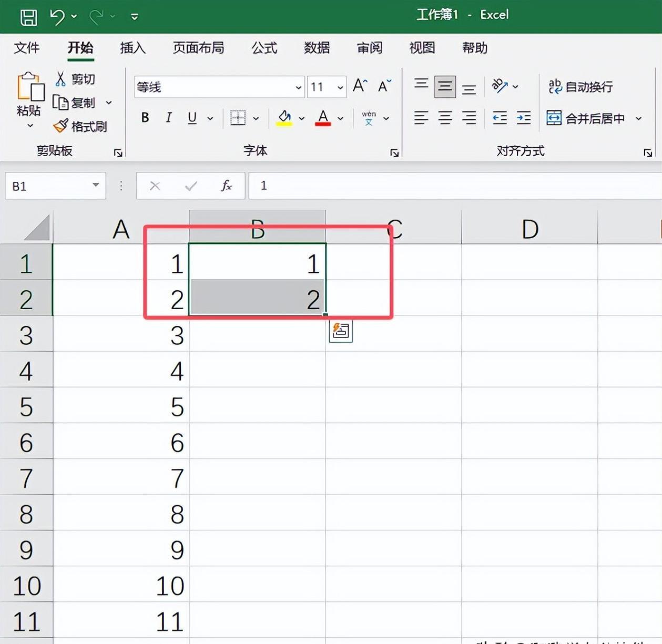The image size is (662, 644).
Task: Select middle align icon
Action: point(445,87)
